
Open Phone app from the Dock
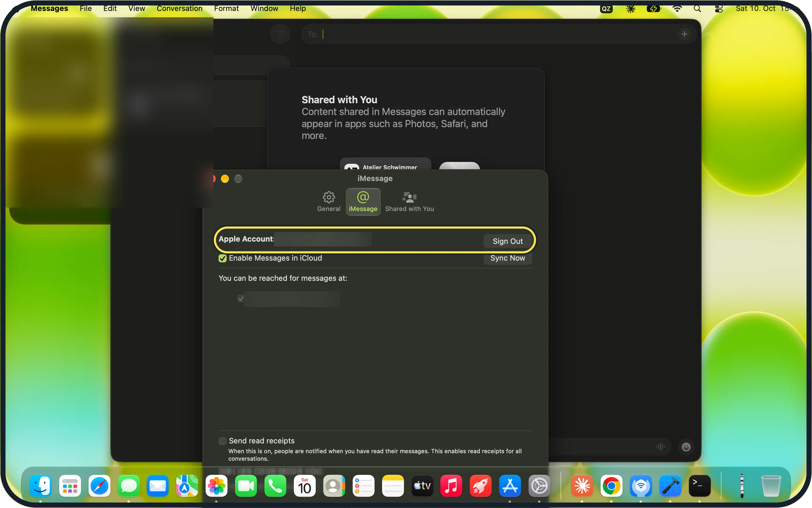[275, 486]
